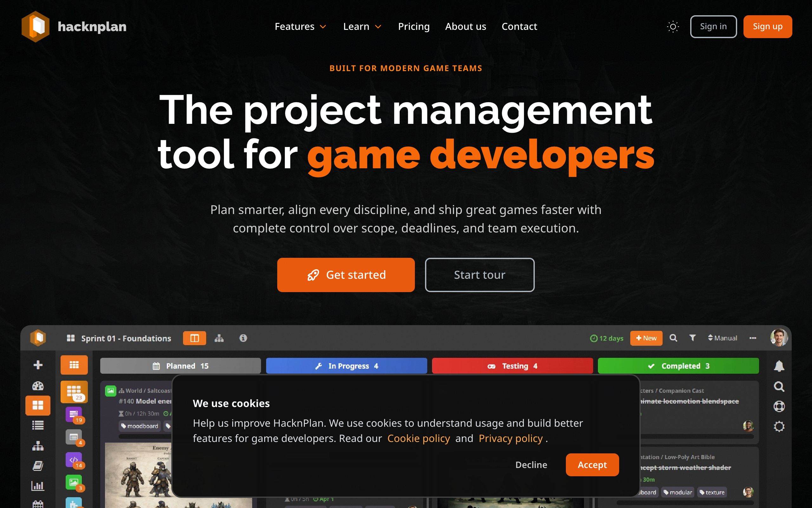
Task: Click the Sign up button
Action: pos(767,27)
